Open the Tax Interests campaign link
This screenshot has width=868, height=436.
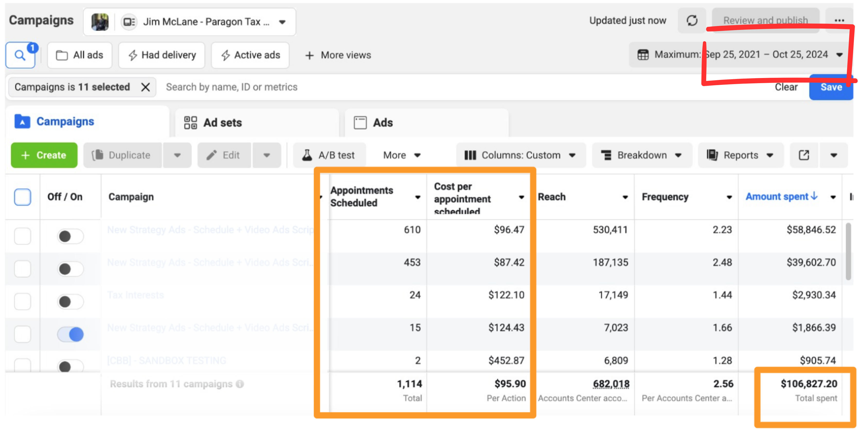pos(135,295)
